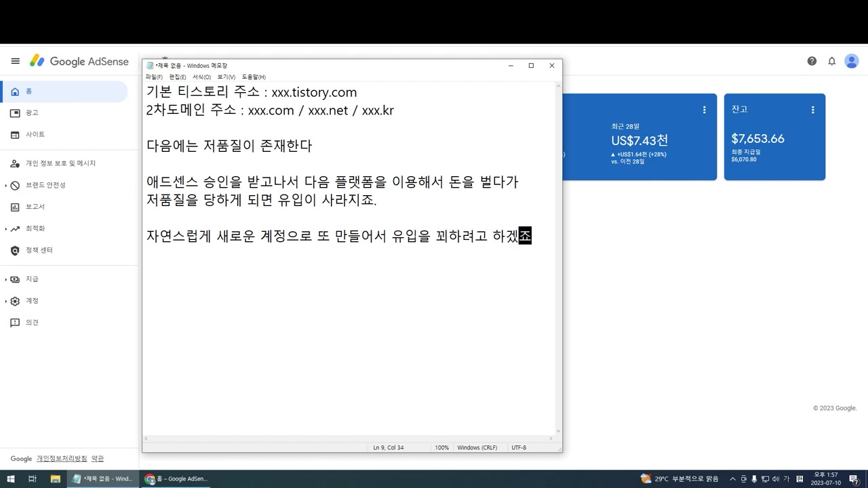Open Notepad 파일(F) menu
Image resolution: width=868 pixels, height=488 pixels.
pos(154,77)
